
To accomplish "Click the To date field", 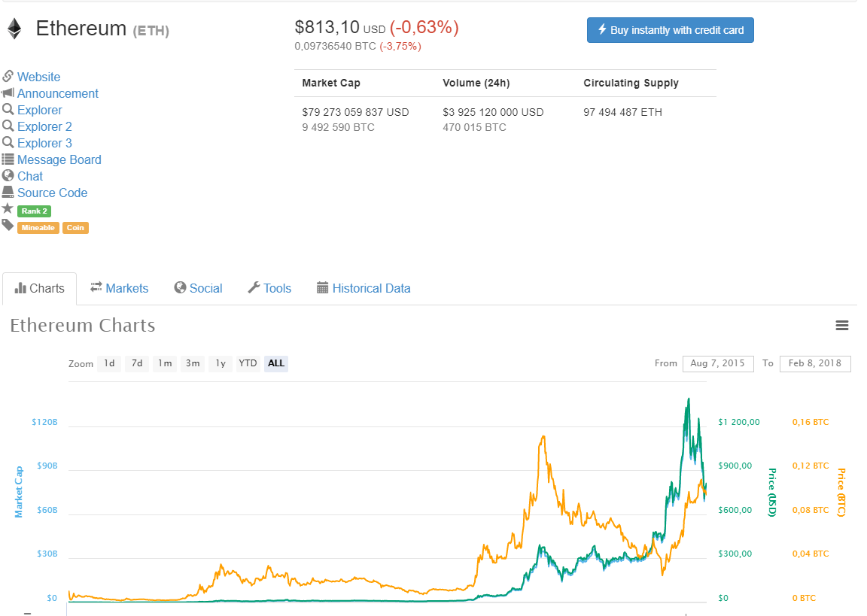I will pos(815,363).
